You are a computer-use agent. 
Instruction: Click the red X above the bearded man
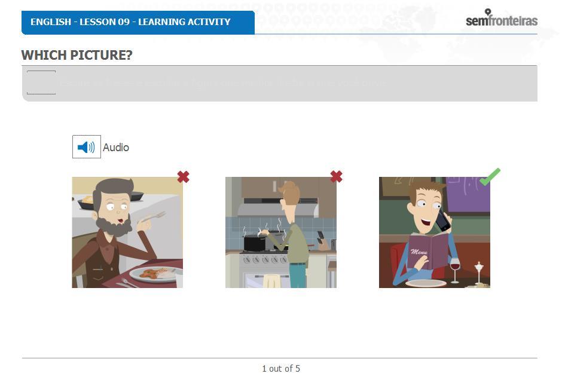[183, 177]
